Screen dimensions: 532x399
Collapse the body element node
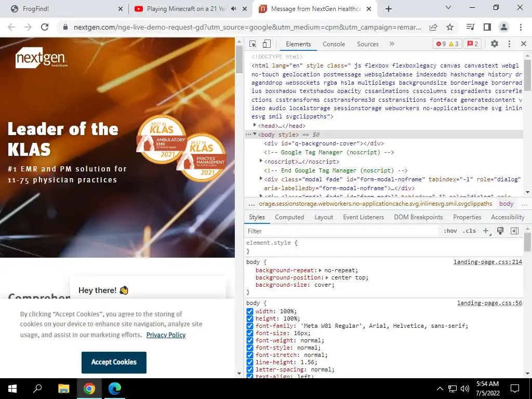click(x=255, y=135)
